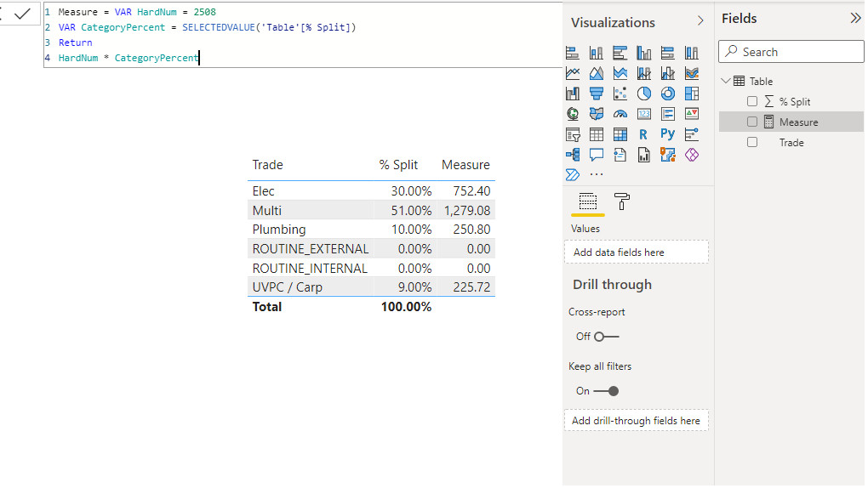Collapse the Table node in Fields
This screenshot has width=868, height=488.
[x=726, y=81]
